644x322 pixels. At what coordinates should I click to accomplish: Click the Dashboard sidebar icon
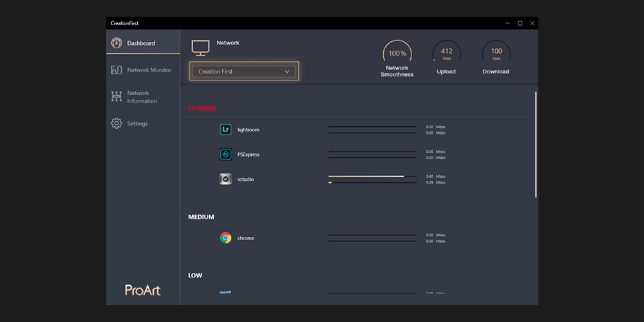click(x=117, y=43)
